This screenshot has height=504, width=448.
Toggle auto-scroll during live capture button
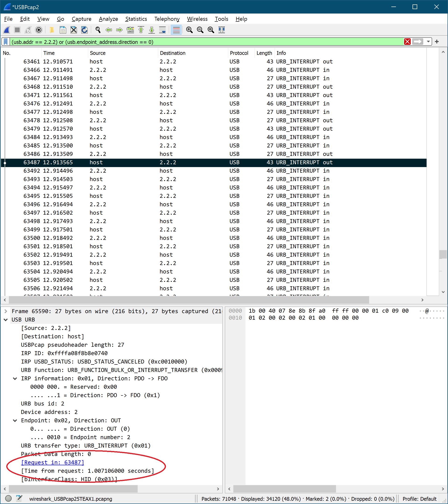(162, 30)
